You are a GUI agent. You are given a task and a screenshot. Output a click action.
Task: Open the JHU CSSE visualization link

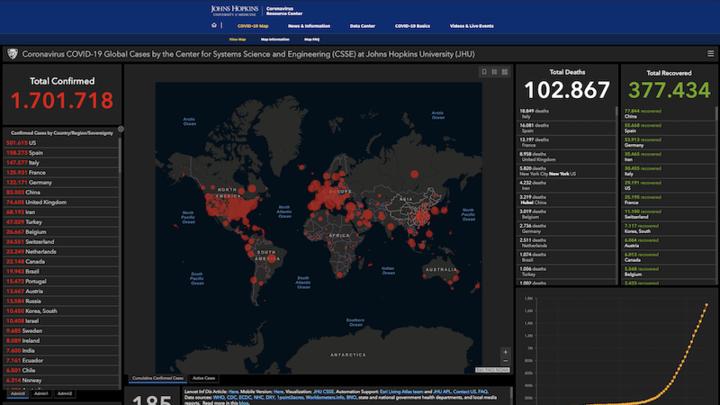click(323, 392)
